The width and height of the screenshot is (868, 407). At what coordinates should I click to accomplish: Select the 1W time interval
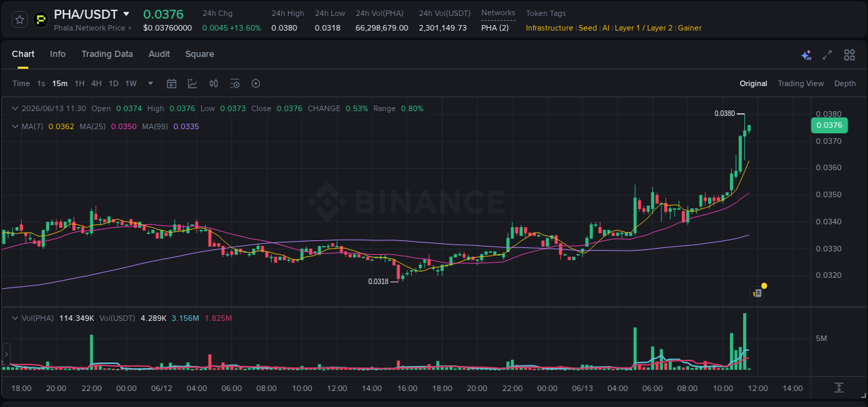point(131,83)
